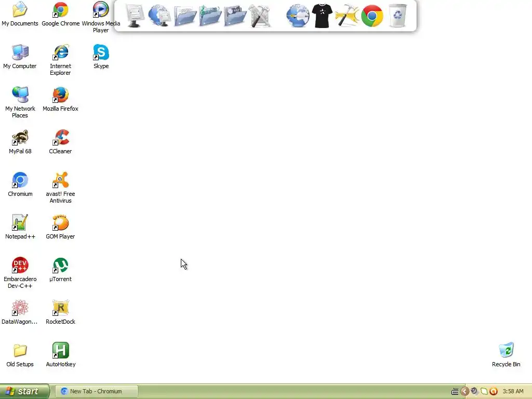532x399 pixels.
Task: Click the 3:58 AM clock
Action: point(513,392)
